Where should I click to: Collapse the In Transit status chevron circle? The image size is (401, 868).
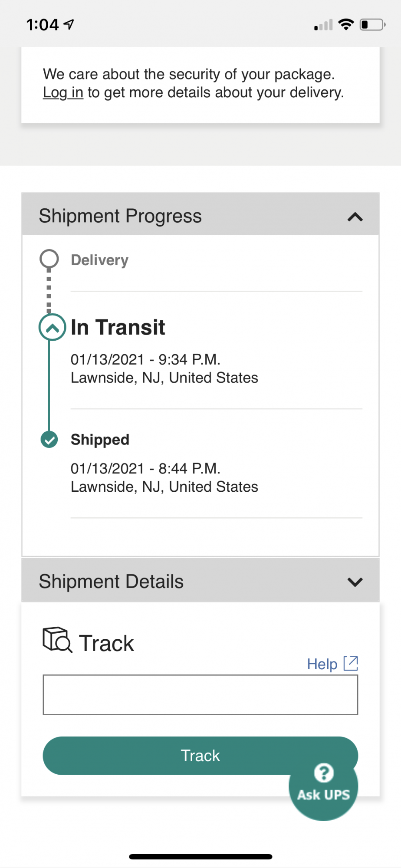click(x=52, y=328)
